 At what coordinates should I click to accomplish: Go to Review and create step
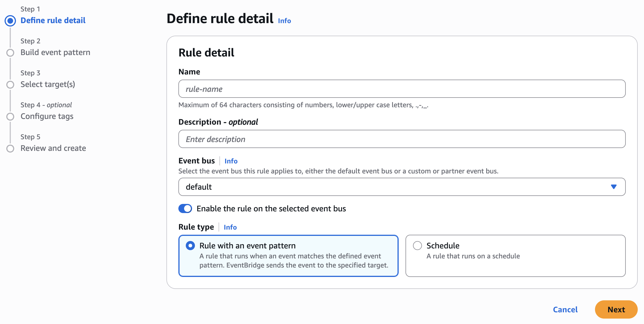[53, 148]
